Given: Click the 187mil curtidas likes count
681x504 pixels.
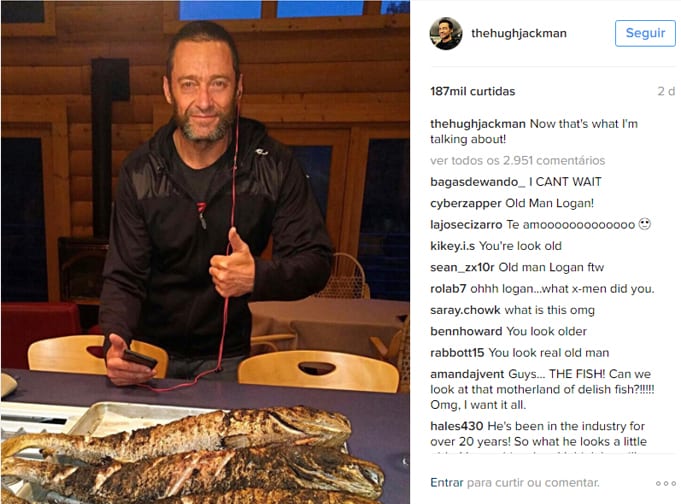Looking at the screenshot, I should point(473,91).
